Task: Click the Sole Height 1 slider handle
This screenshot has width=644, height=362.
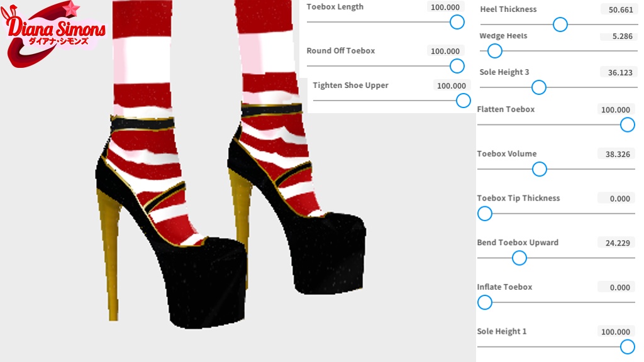Action: tap(627, 346)
